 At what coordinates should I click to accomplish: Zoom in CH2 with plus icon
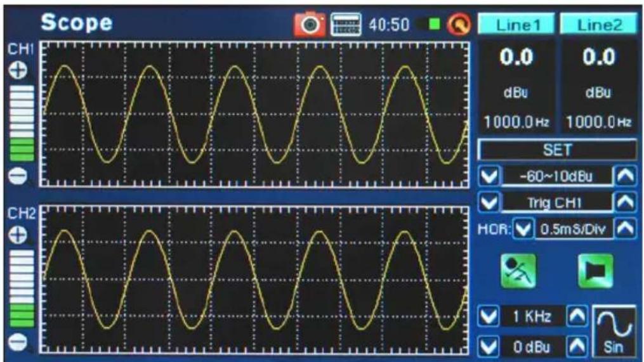[x=18, y=235]
